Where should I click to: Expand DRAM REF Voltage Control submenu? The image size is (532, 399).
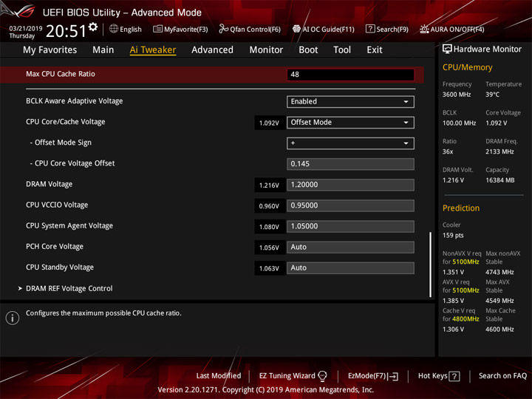coord(69,288)
